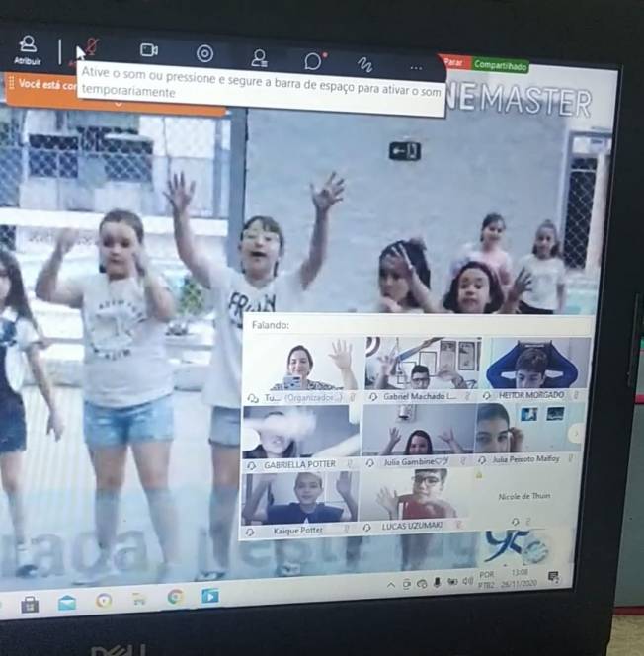644x656 pixels.
Task: Open the participants panel icon
Action: click(x=259, y=57)
